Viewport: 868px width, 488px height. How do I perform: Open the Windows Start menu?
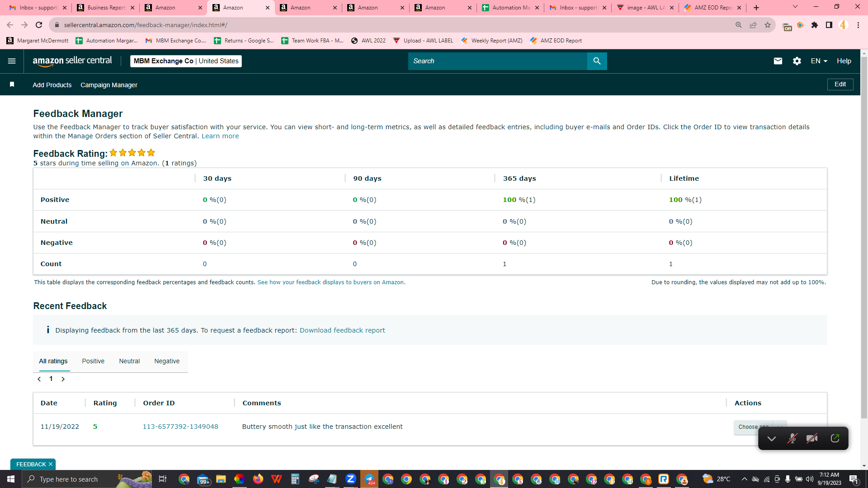point(11,479)
